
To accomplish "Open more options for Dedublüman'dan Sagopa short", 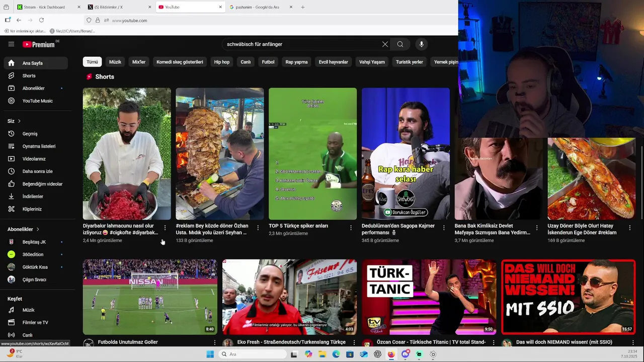I will point(444,228).
